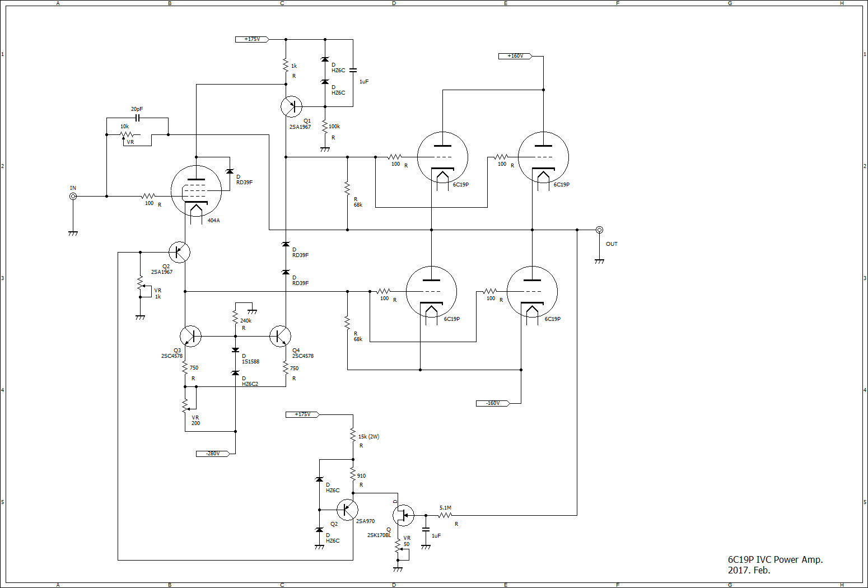
Task: Click the 2SA970 transistor symbol
Action: [x=347, y=510]
